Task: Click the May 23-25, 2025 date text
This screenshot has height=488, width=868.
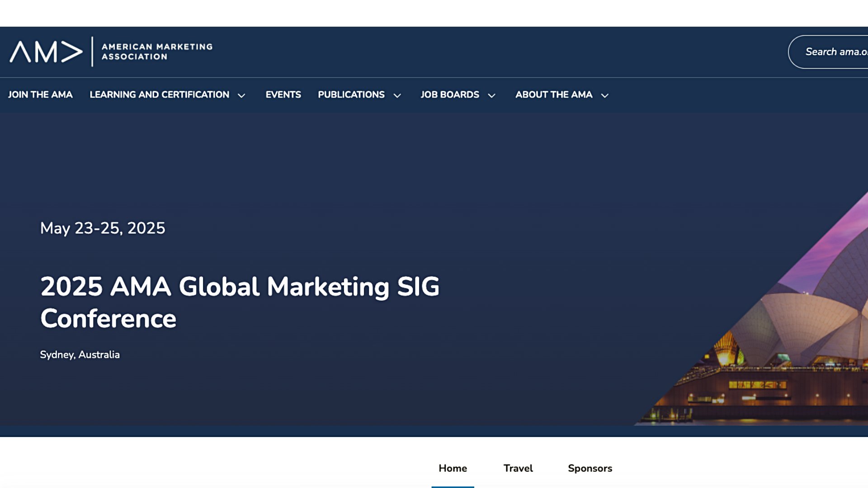Action: click(103, 228)
